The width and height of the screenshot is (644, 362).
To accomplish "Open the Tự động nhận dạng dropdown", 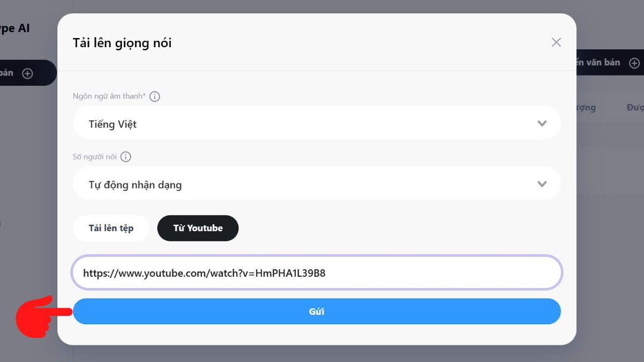I will (x=316, y=184).
